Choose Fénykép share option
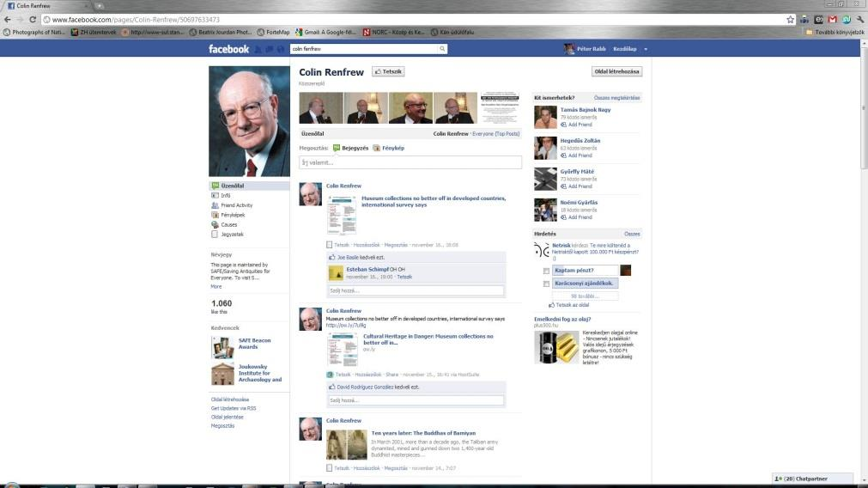The image size is (868, 488). pyautogui.click(x=389, y=148)
